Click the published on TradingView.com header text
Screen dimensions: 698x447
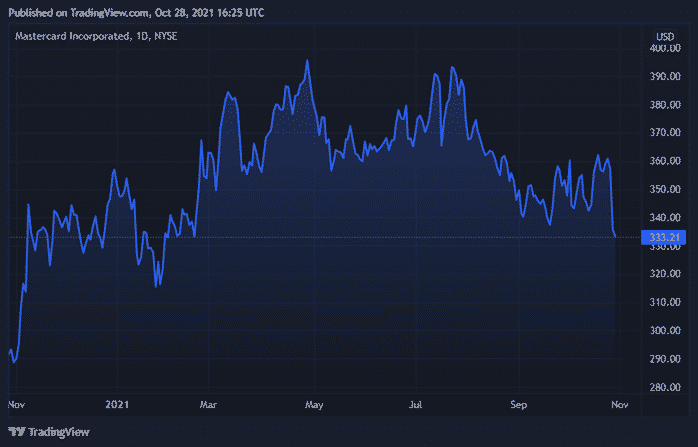point(136,13)
